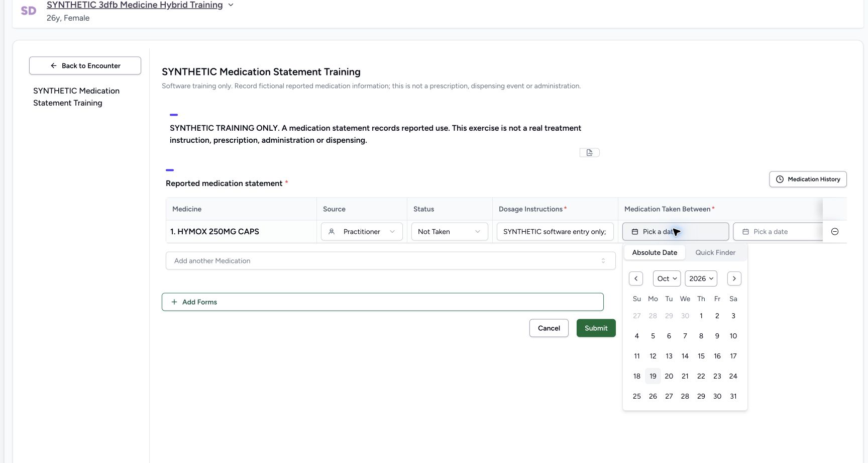Open the Oct month dropdown
This screenshot has width=868, height=463.
[x=667, y=279]
